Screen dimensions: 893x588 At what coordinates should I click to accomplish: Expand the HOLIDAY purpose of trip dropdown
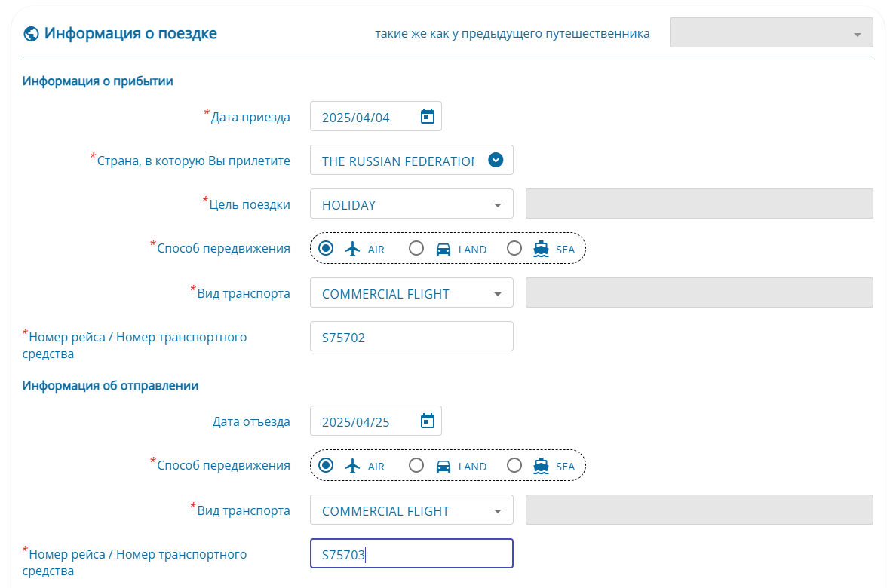tap(411, 204)
